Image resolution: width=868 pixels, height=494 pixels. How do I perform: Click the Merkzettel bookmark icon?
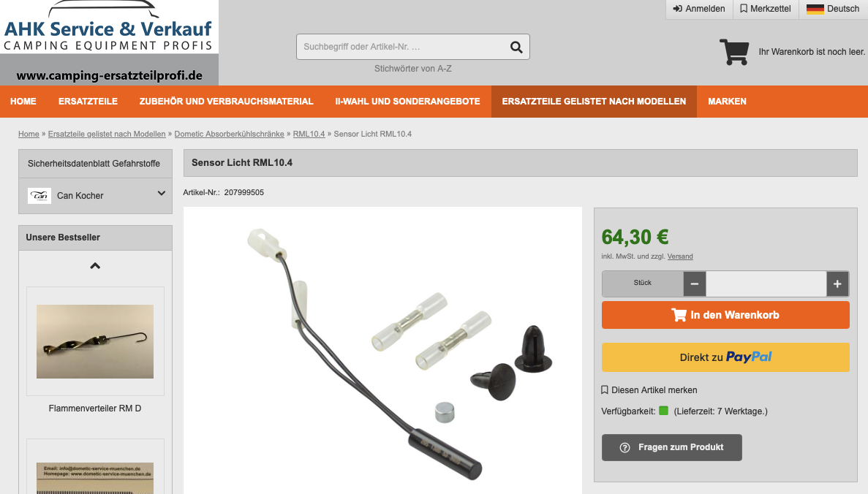click(744, 9)
